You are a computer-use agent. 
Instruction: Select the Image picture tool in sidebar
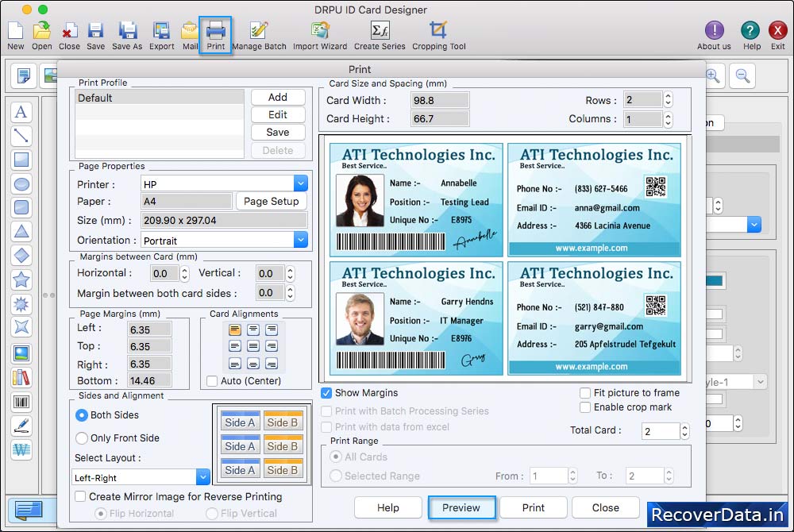tap(21, 353)
